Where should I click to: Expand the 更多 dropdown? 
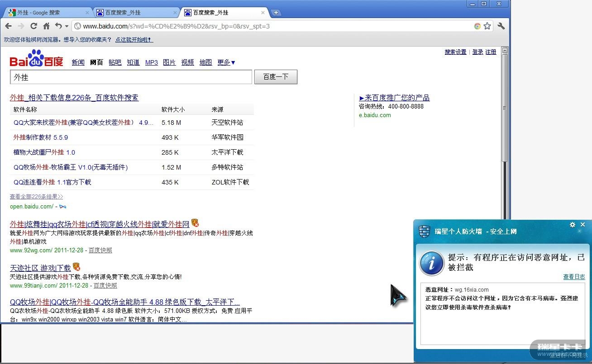point(226,62)
